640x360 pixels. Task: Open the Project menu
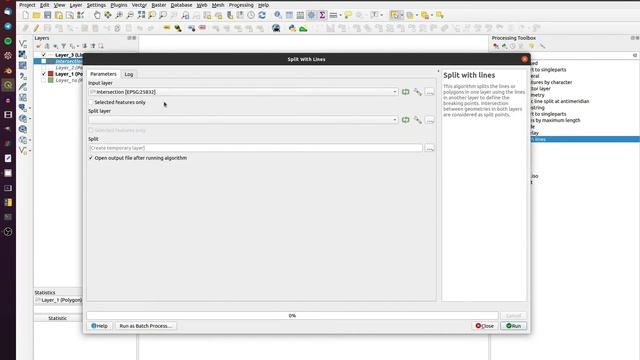click(27, 5)
